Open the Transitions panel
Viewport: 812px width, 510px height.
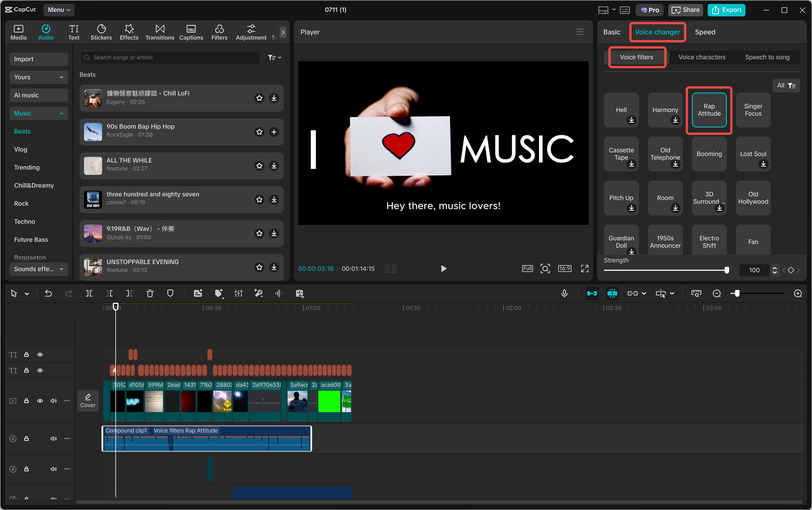159,32
